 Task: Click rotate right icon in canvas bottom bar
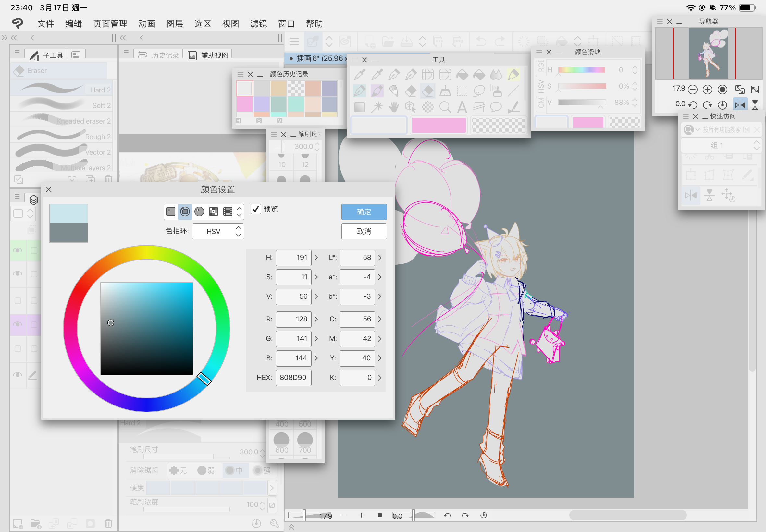(x=465, y=515)
